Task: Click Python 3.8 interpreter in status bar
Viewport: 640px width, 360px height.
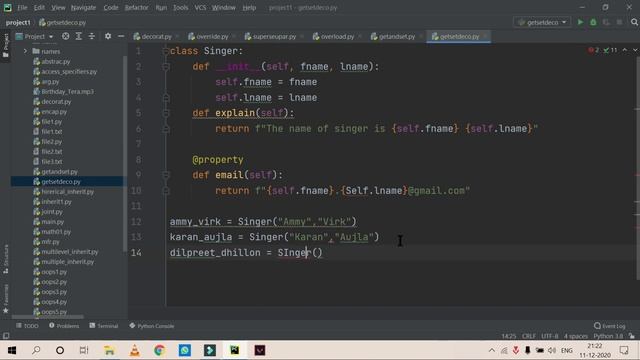Action: tap(608, 336)
